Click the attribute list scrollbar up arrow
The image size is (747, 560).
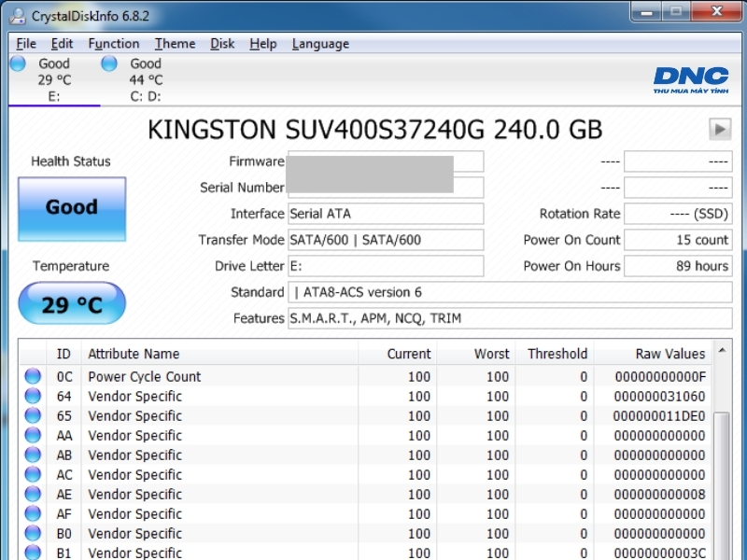click(x=722, y=351)
